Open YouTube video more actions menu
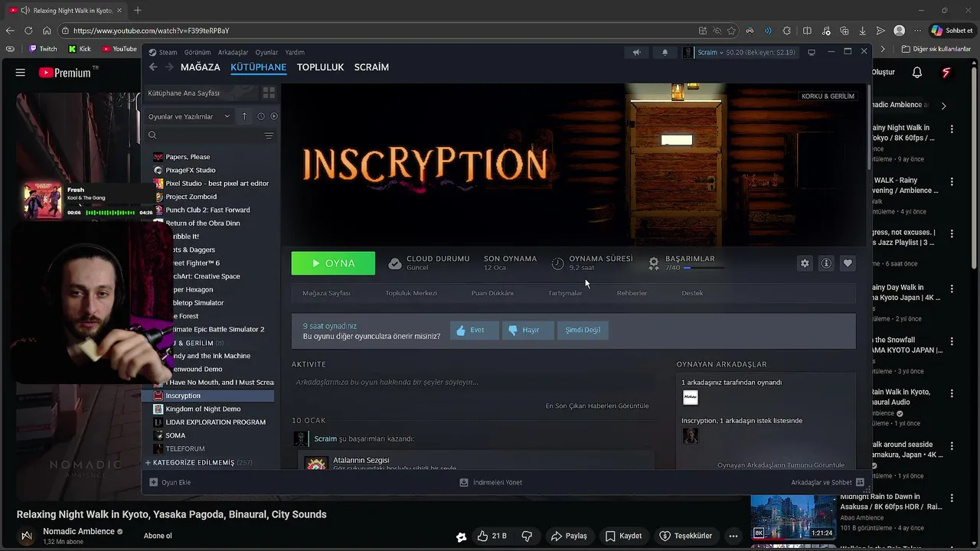This screenshot has height=551, width=980. [733, 536]
